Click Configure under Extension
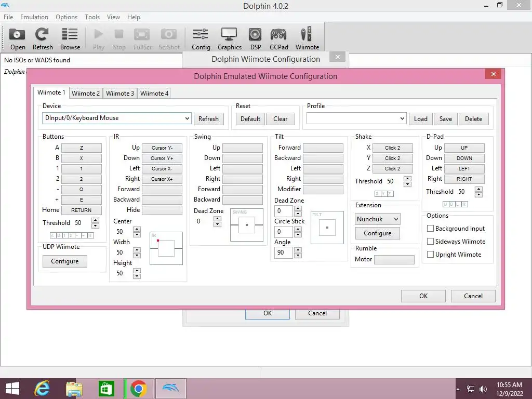This screenshot has height=399, width=532. click(377, 233)
